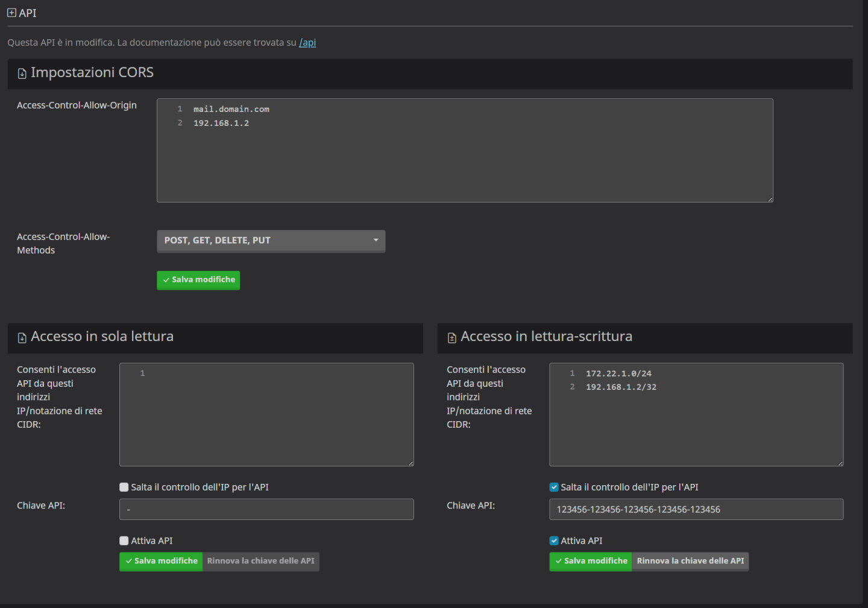Click the Accesso in lettura-scrittura icon
868x608 pixels.
452,337
